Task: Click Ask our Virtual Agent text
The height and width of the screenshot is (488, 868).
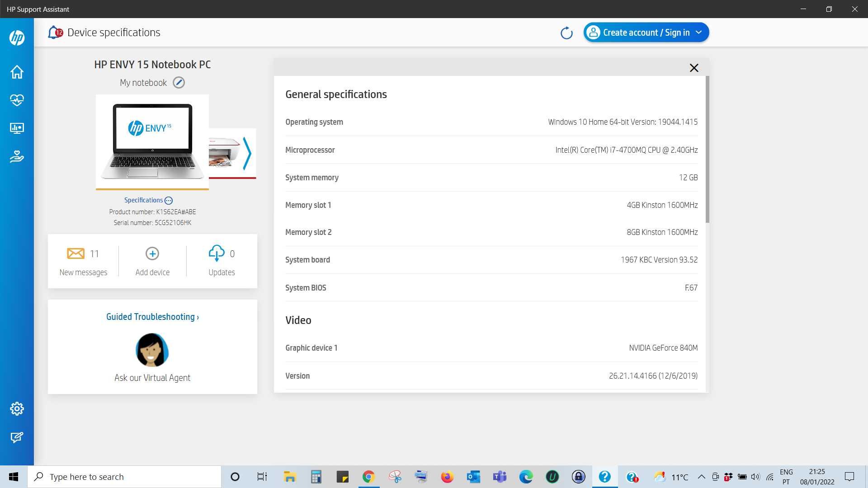Action: tap(152, 378)
